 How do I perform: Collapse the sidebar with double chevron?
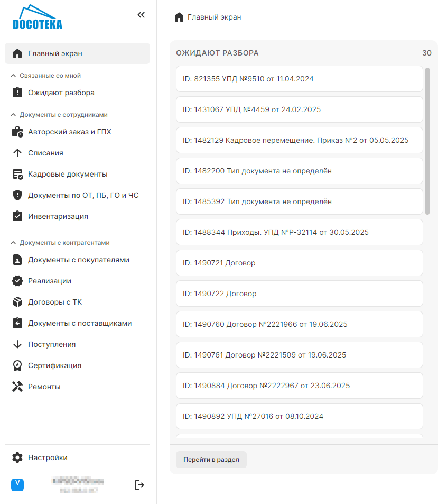[141, 15]
